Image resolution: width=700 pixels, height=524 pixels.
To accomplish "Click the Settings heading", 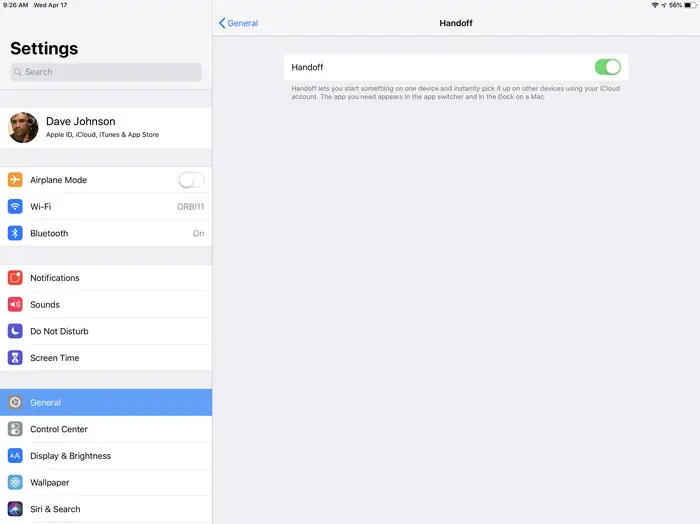I will tap(44, 48).
